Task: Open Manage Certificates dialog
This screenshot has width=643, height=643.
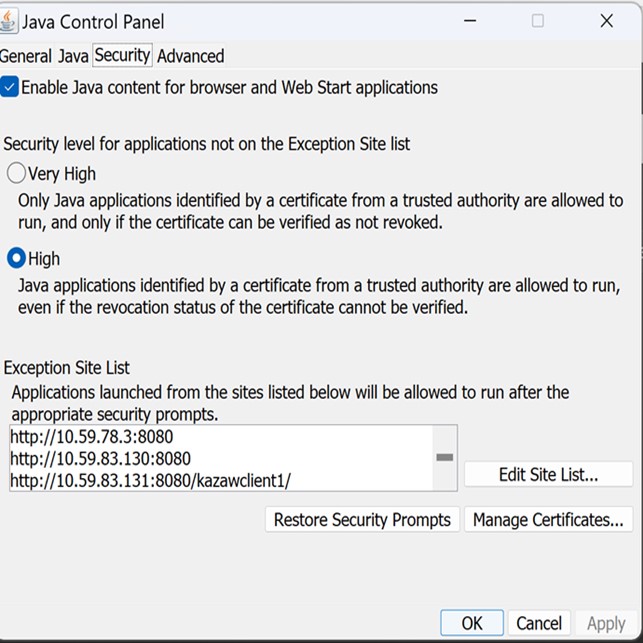Action: pos(548,520)
